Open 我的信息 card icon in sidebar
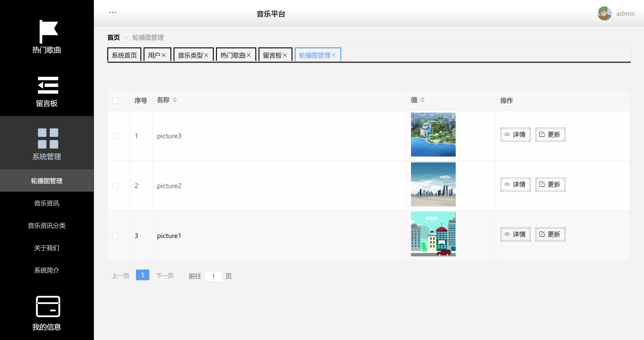The image size is (644, 340). tap(48, 306)
